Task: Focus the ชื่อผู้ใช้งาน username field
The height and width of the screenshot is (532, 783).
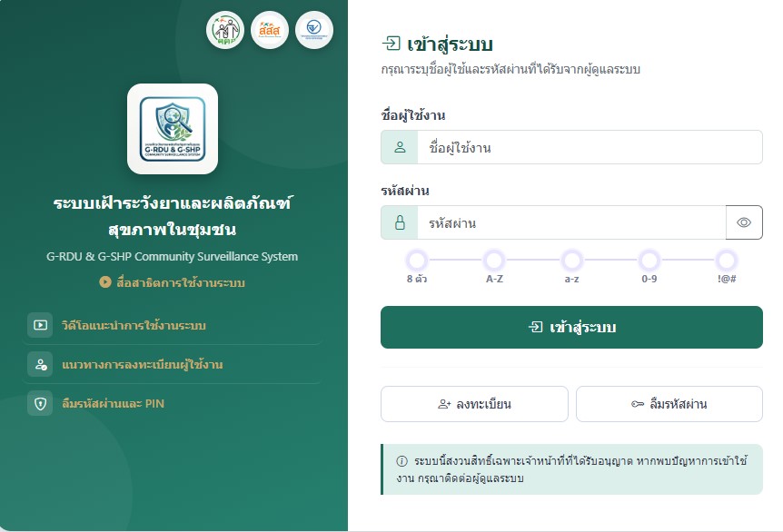Action: click(x=590, y=147)
